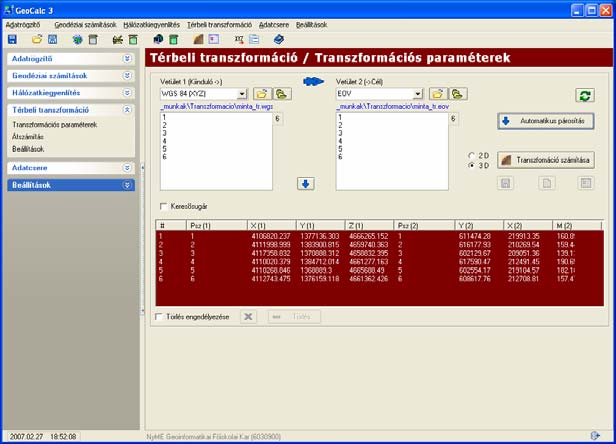Click the window icon with a red dot
Screen dimensions: 616x444
tap(214, 39)
